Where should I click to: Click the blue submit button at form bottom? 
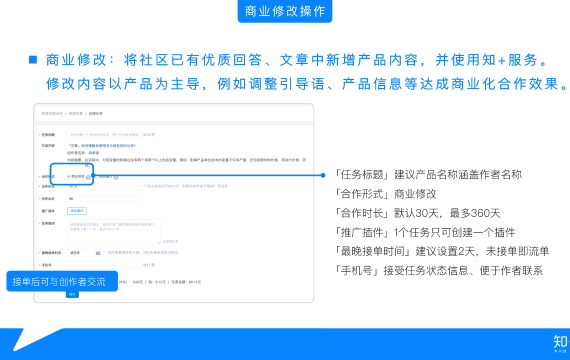click(x=72, y=294)
